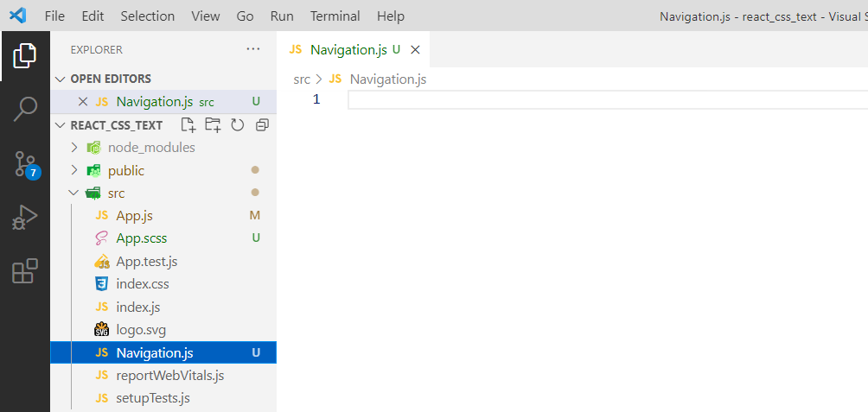
Task: Collapse the Open Editors section
Action: (x=111, y=79)
